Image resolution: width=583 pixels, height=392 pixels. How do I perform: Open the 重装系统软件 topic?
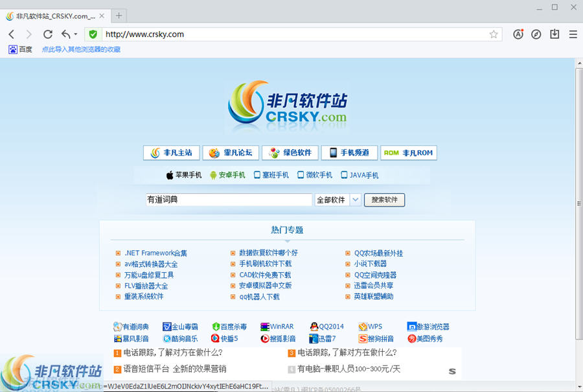144,296
